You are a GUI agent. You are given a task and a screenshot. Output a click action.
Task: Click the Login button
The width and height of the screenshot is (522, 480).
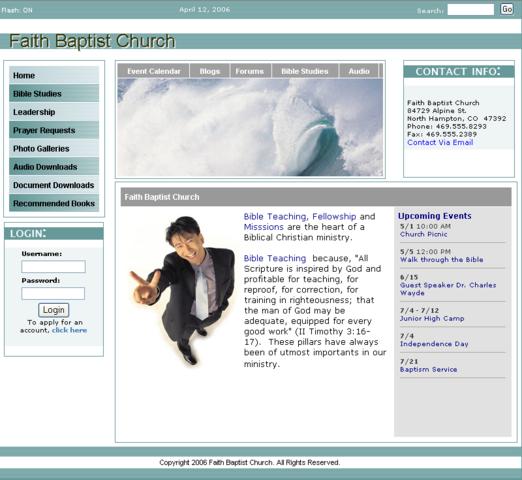point(54,310)
